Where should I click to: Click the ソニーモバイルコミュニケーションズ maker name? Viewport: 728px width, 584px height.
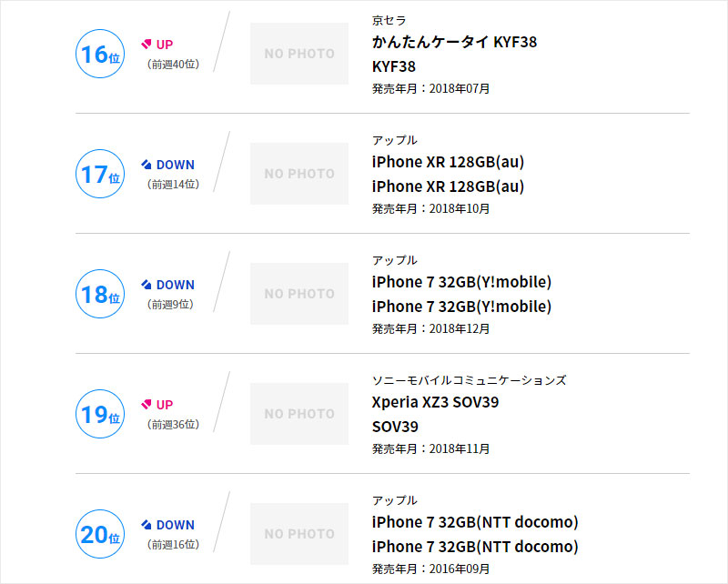point(469,380)
